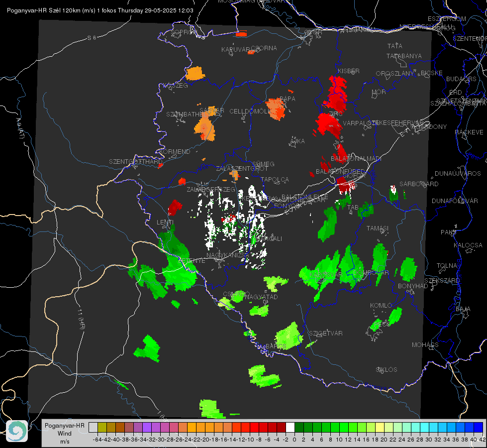Click the radar title text with timestamp 12:03

(x=100, y=10)
